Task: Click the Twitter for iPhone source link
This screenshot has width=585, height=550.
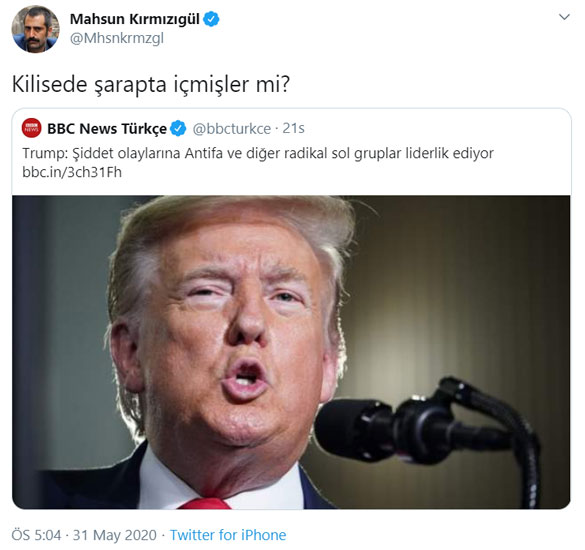Action: point(228,535)
